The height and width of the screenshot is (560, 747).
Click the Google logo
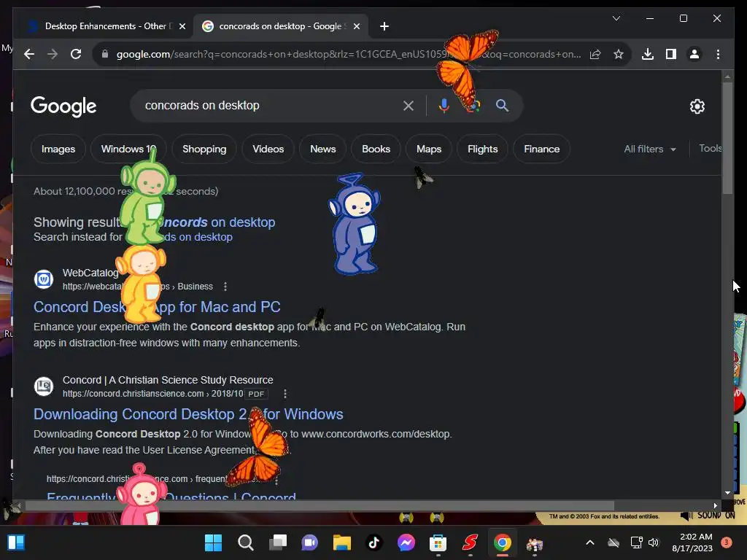(63, 106)
